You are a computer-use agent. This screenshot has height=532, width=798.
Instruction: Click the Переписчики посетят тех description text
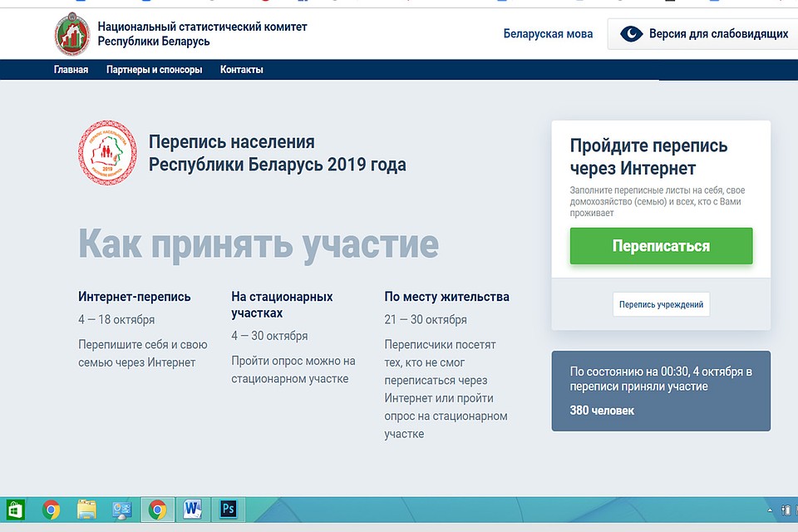(446, 389)
